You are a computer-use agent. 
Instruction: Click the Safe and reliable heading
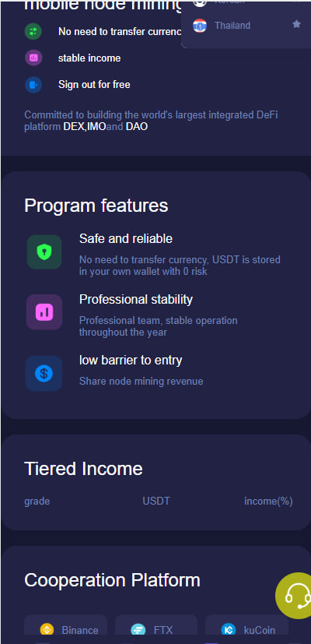point(126,238)
